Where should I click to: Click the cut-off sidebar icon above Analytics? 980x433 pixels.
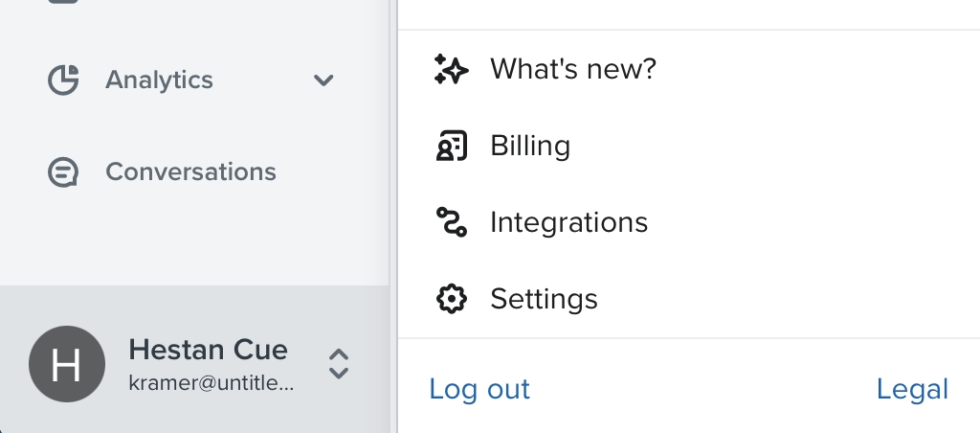[x=63, y=2]
